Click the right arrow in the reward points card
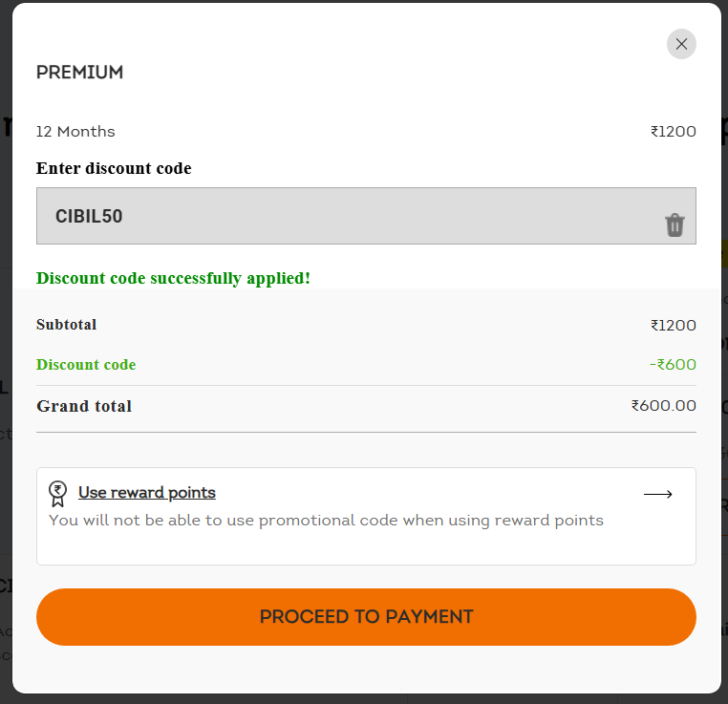Viewport: 728px width, 704px height. coord(658,494)
